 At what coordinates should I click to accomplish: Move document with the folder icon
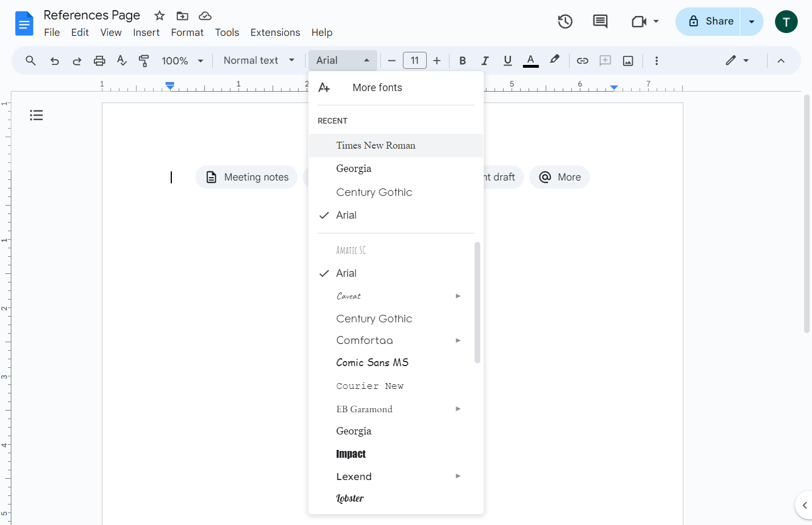point(182,15)
